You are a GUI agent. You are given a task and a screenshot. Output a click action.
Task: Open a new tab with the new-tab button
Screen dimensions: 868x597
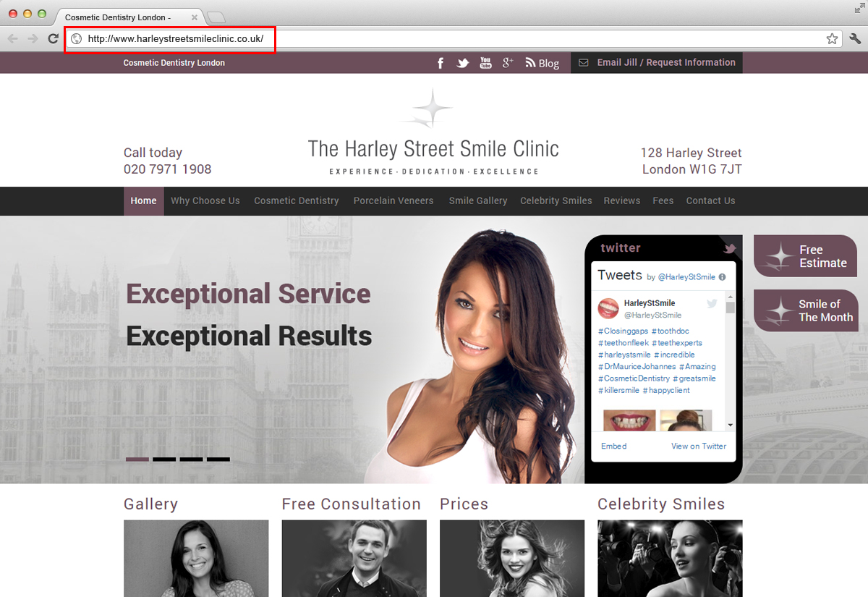click(216, 17)
